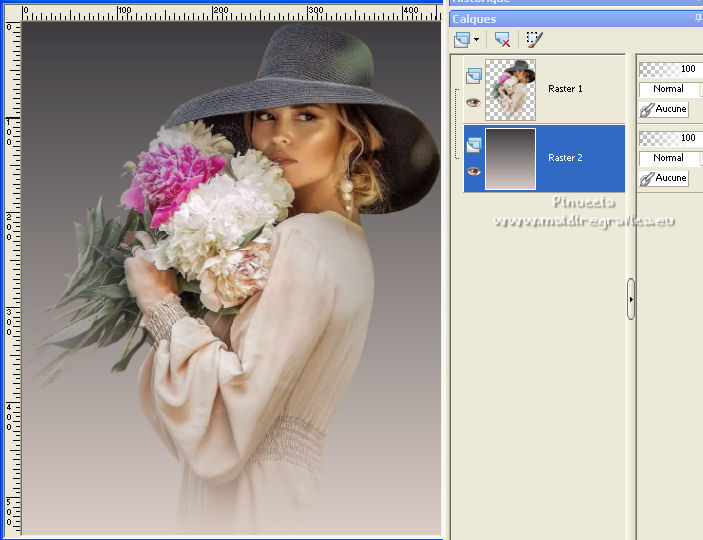Click the Raster 2 gradient thumbnail

(x=510, y=158)
